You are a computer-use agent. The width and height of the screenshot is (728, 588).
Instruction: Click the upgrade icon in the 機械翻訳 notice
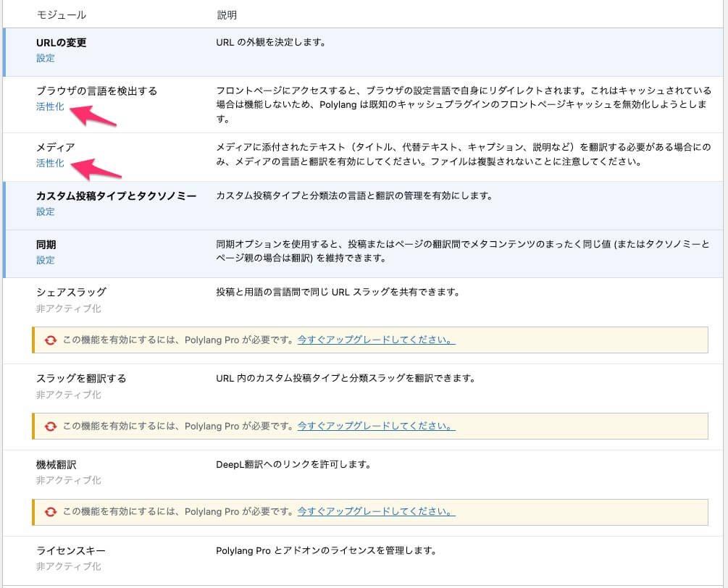click(51, 512)
